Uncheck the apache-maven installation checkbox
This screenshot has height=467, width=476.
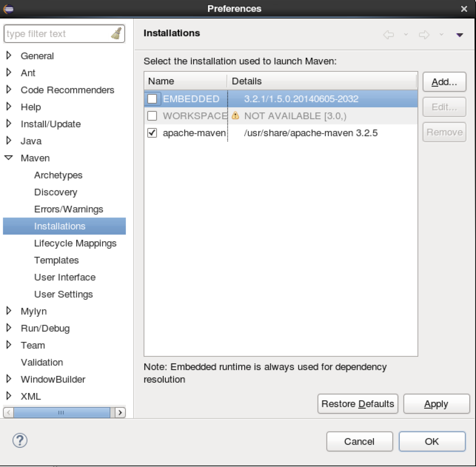pyautogui.click(x=152, y=133)
